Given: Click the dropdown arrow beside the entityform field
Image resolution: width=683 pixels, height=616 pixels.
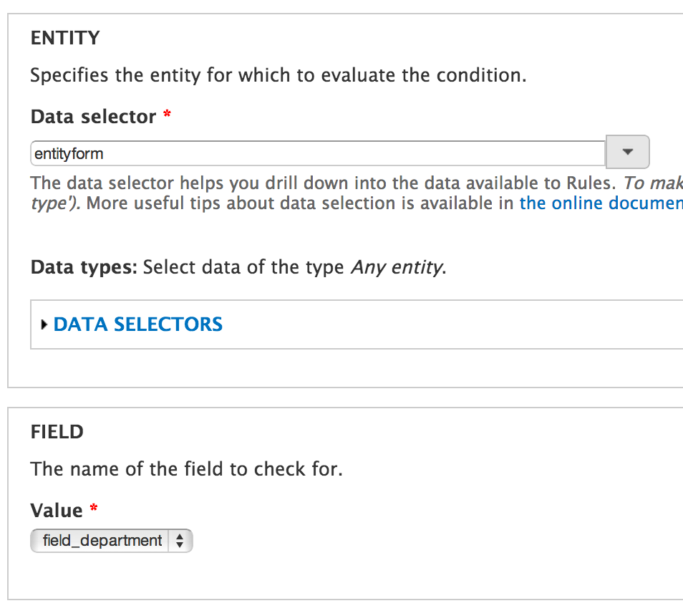Looking at the screenshot, I should tap(627, 152).
